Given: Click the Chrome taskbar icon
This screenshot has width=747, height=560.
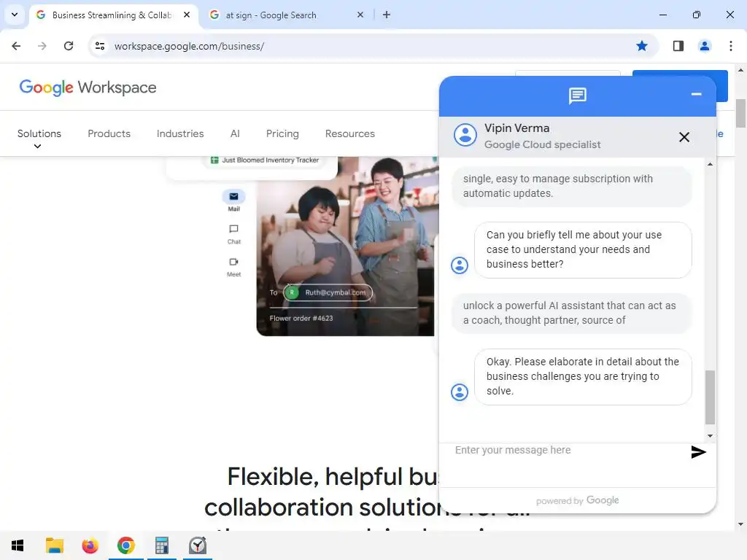Looking at the screenshot, I should [x=125, y=545].
